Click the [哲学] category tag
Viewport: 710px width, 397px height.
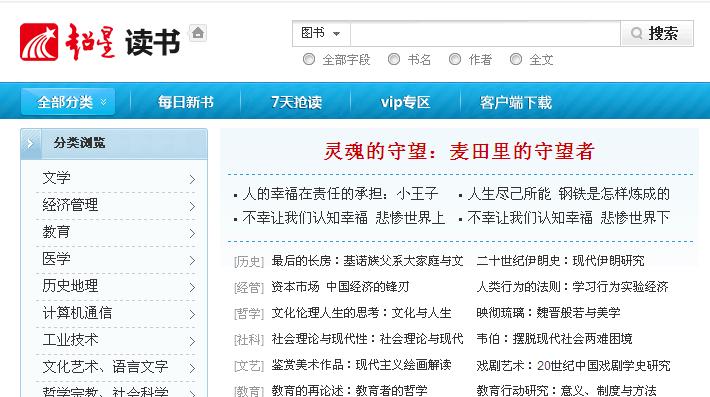point(249,313)
